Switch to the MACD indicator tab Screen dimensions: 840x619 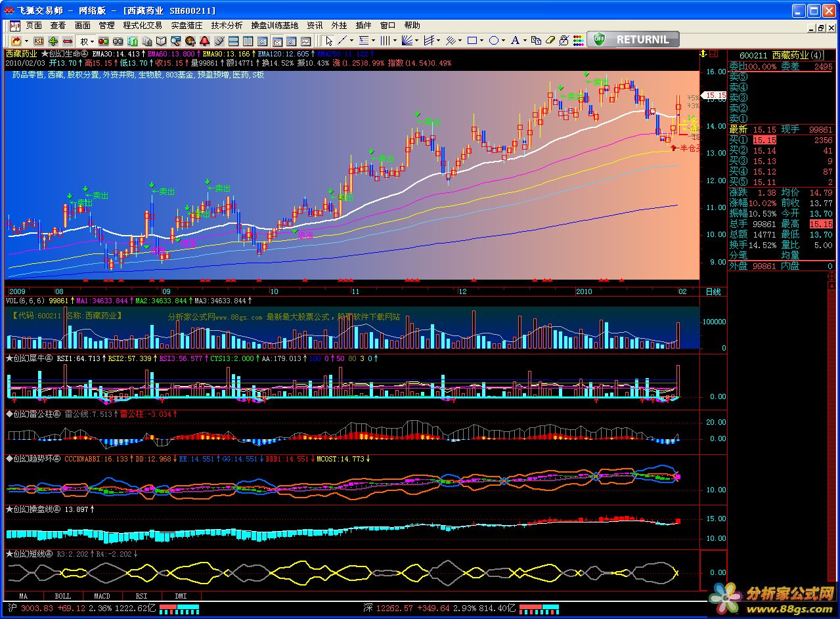tap(102, 596)
